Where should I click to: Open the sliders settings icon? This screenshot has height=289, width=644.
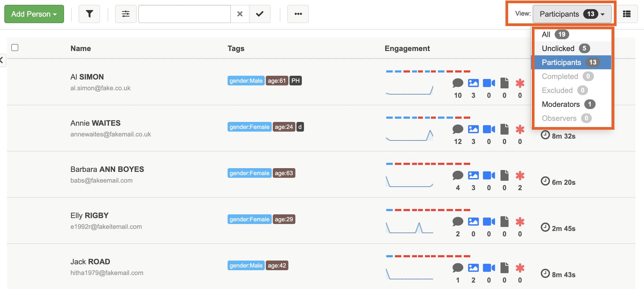point(126,14)
